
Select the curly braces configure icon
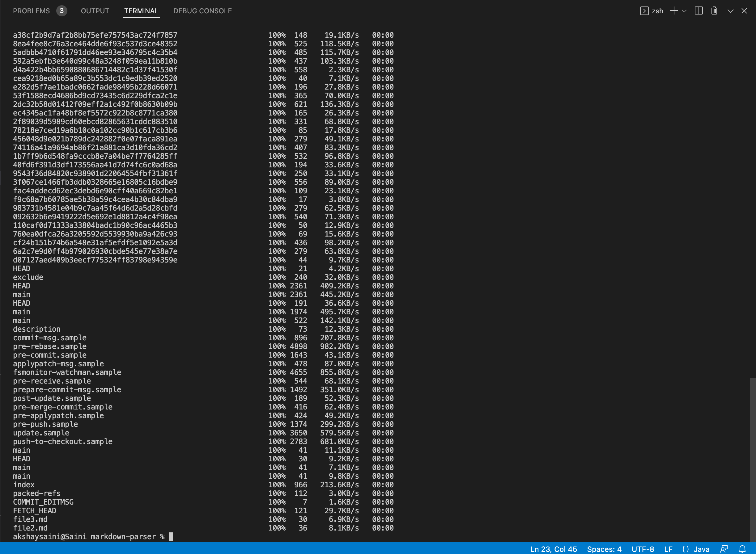click(x=685, y=549)
